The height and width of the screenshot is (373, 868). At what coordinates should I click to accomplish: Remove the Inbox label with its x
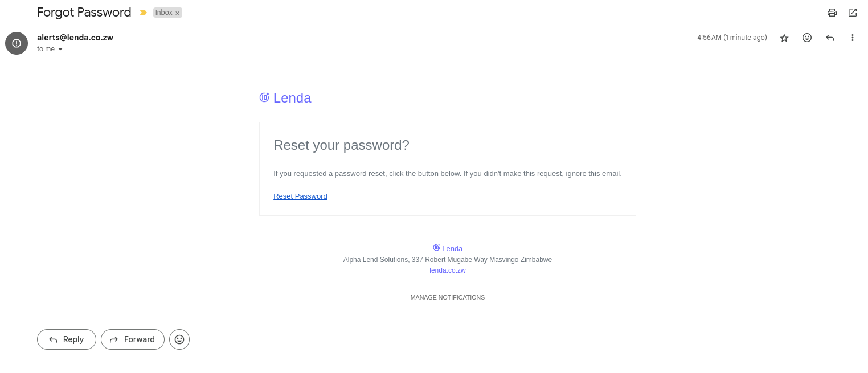click(178, 13)
